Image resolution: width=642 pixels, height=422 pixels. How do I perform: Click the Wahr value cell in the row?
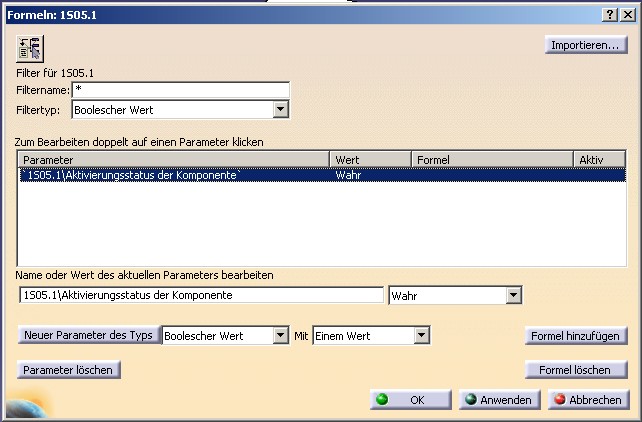point(348,175)
